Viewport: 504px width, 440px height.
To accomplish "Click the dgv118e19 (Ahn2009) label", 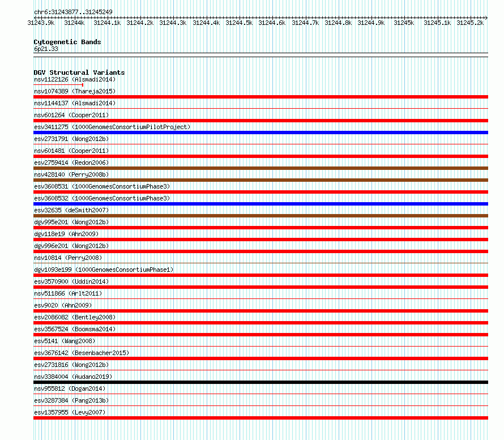I will tap(66, 234).
